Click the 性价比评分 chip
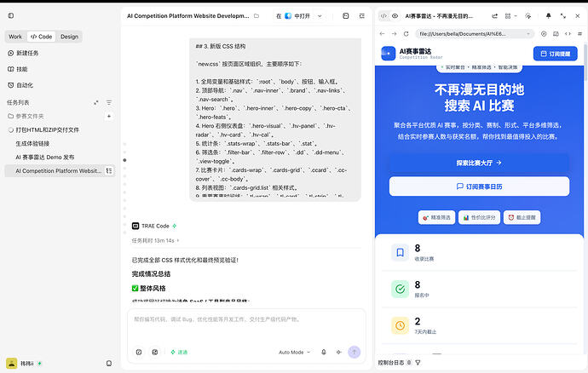The height and width of the screenshot is (373, 588). [x=479, y=217]
